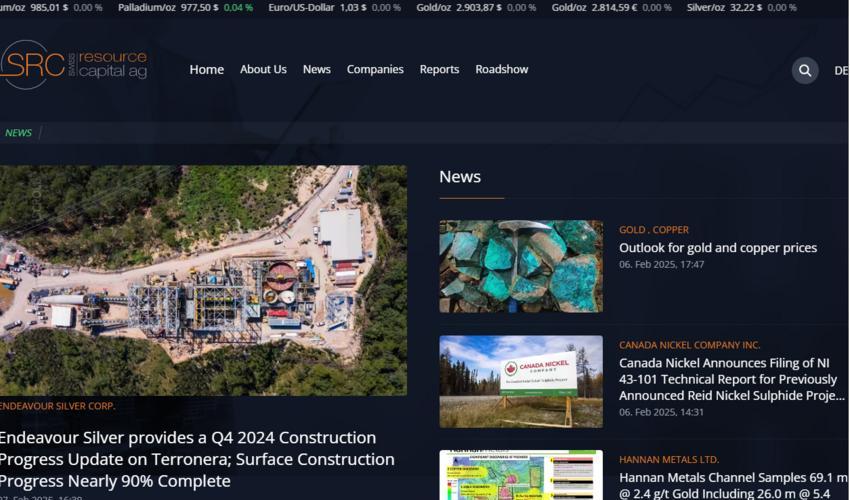The image size is (850, 500).
Task: Open the Hannan Metals map thumbnail
Action: tap(521, 475)
